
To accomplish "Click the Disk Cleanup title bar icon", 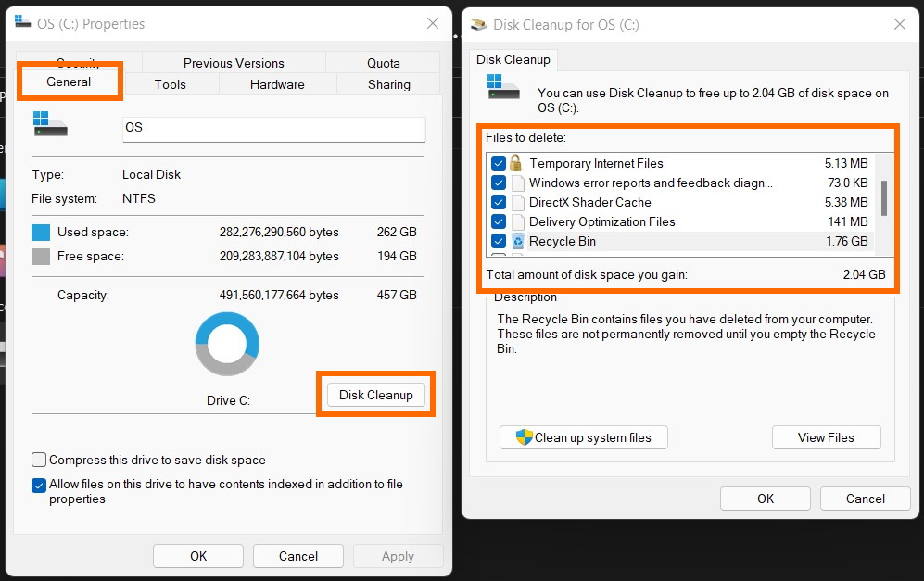I will pos(479,24).
